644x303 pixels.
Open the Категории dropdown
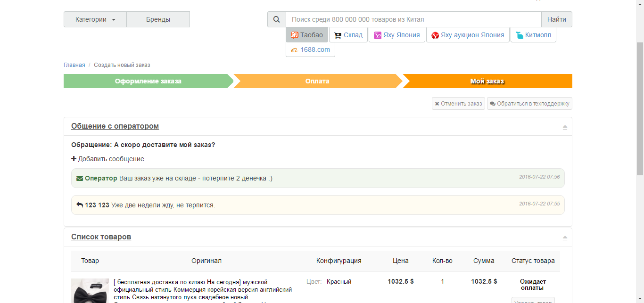(x=95, y=19)
